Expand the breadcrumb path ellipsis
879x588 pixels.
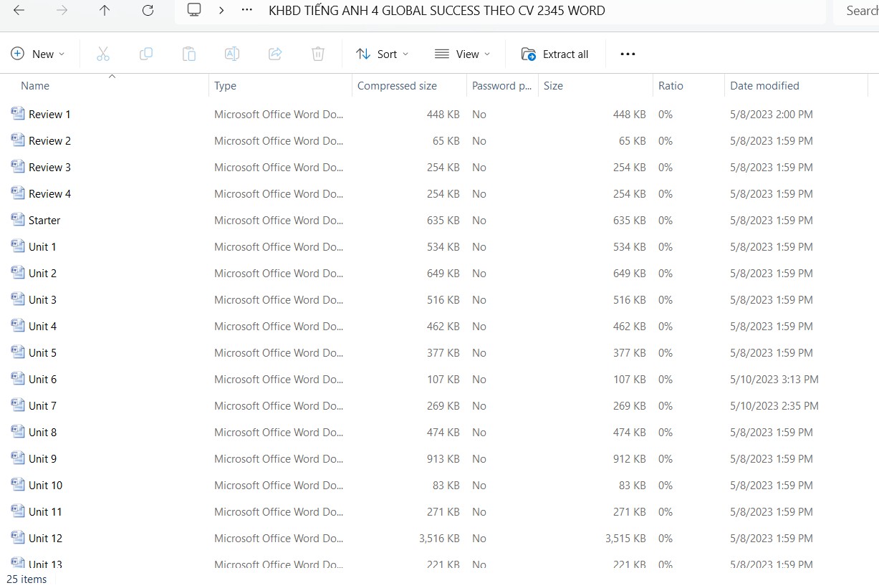click(247, 11)
